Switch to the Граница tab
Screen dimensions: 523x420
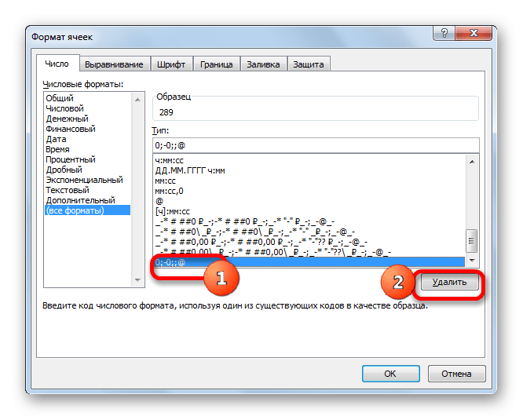point(216,64)
